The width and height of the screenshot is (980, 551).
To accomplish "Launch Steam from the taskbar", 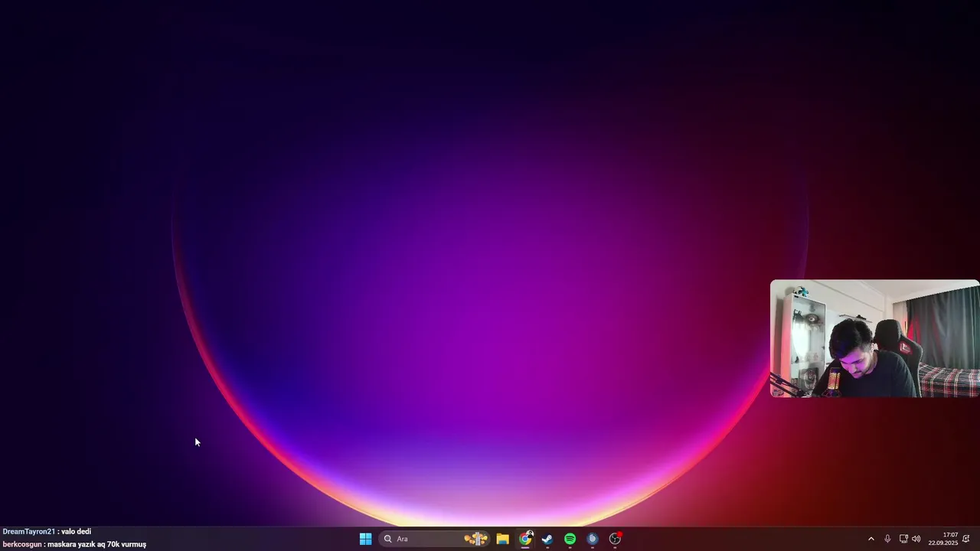I will click(547, 539).
